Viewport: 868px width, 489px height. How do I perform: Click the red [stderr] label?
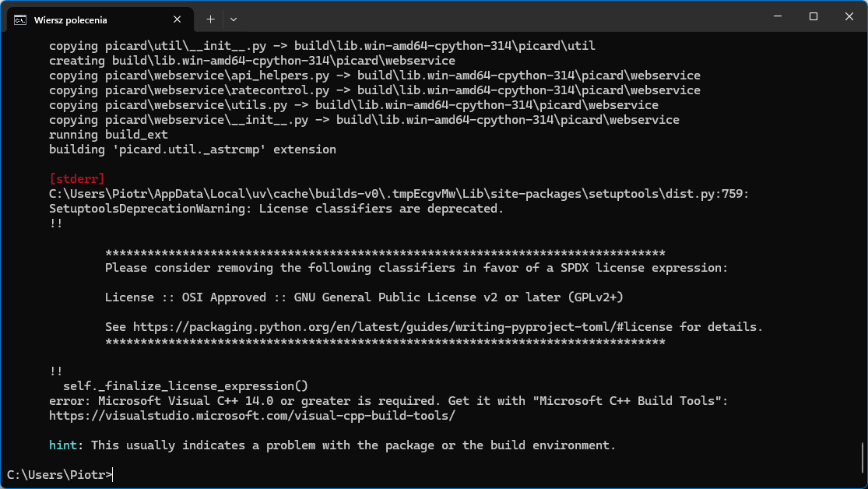click(76, 179)
